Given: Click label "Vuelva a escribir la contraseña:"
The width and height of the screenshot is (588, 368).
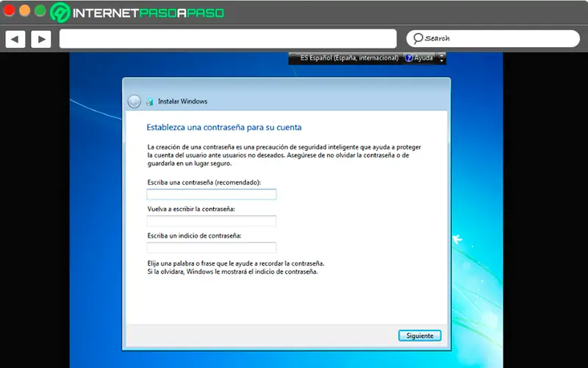Looking at the screenshot, I should [x=191, y=209].
